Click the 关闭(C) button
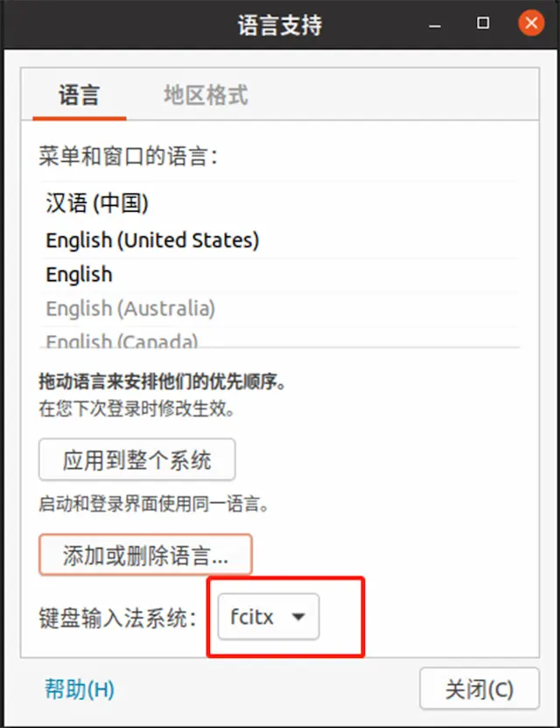Screen dimensions: 560x728 coord(479,689)
